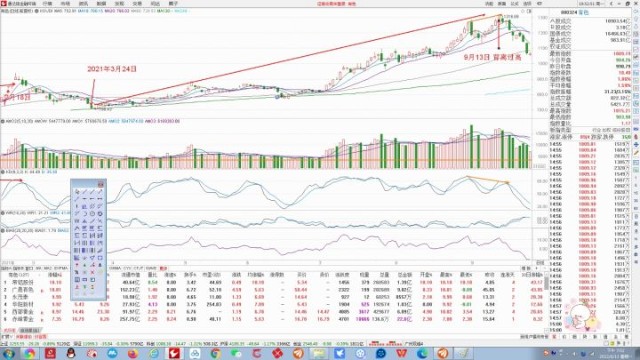
Task: Close the floating drawing tools palette
Action: point(100,184)
